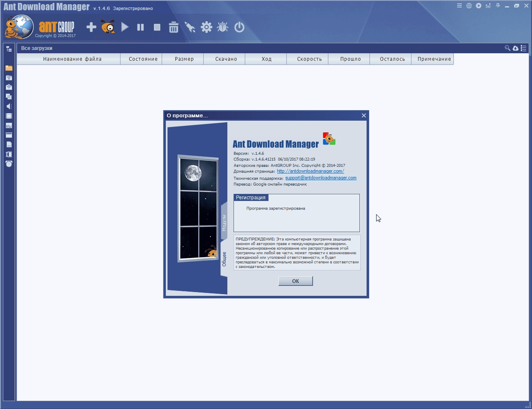Click OK in the About dialog
Screen dimensions: 532x409
[x=296, y=281]
